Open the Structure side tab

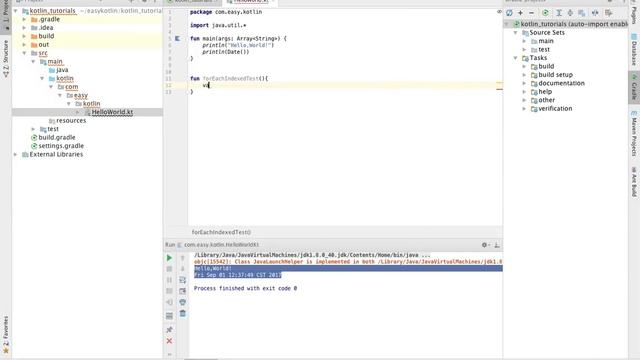point(6,58)
